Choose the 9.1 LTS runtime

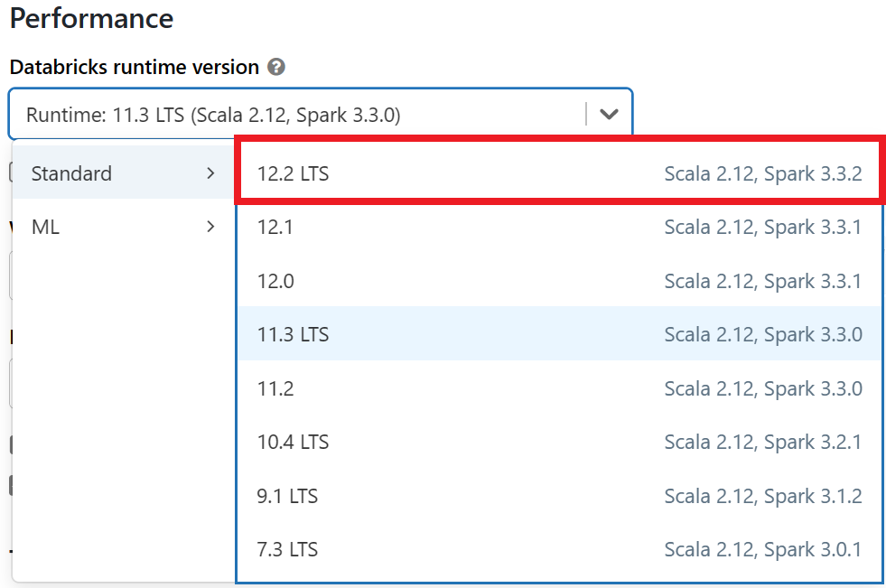[x=287, y=496]
